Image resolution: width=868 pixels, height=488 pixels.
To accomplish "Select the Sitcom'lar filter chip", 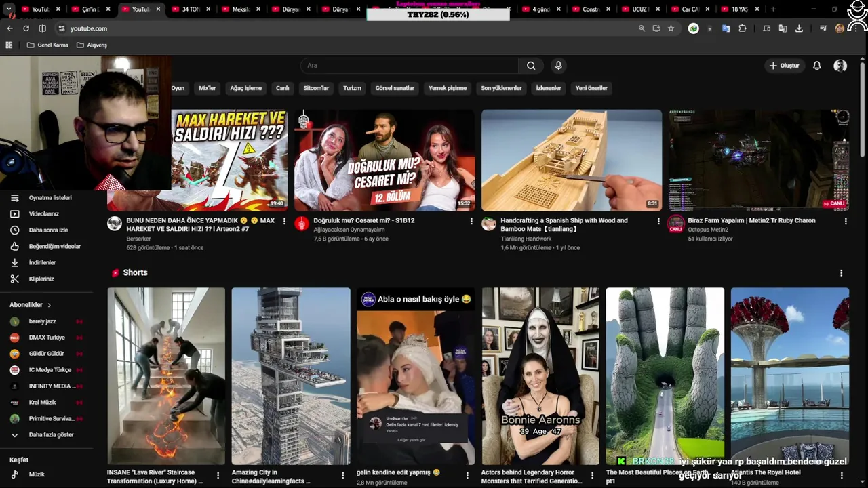I will [316, 88].
